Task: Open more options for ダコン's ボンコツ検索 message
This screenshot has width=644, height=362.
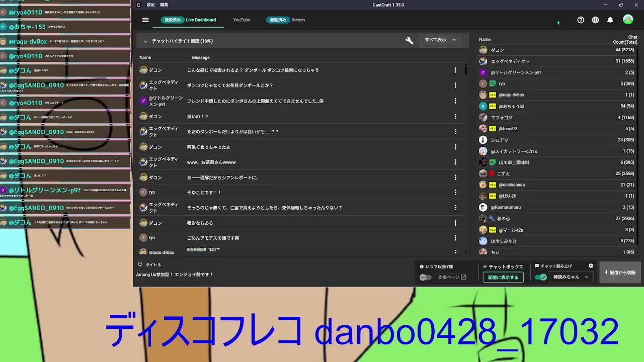Action: click(455, 70)
